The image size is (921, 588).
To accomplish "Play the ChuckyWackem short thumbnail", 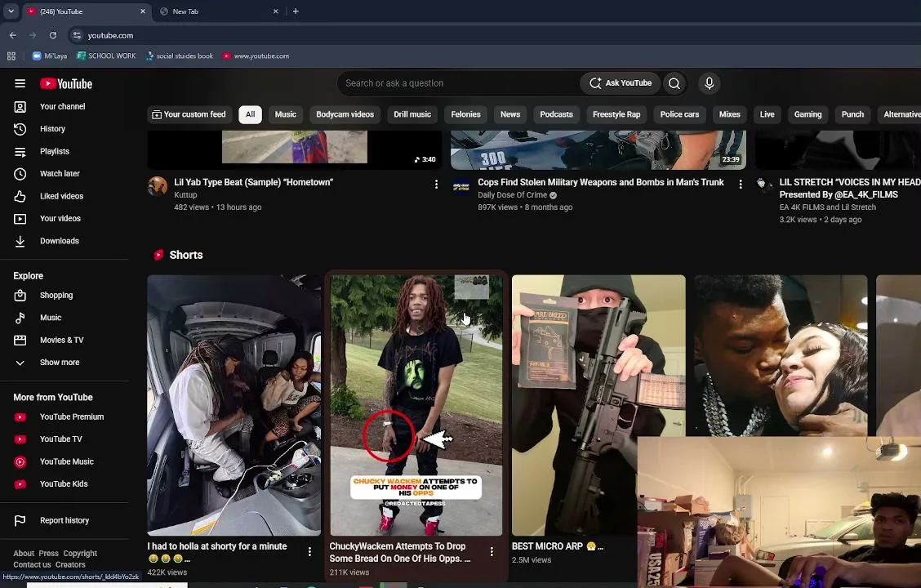I will coord(416,405).
